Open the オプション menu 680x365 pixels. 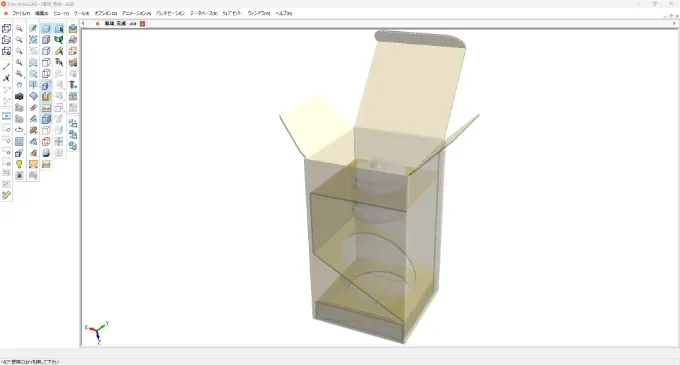click(106, 13)
